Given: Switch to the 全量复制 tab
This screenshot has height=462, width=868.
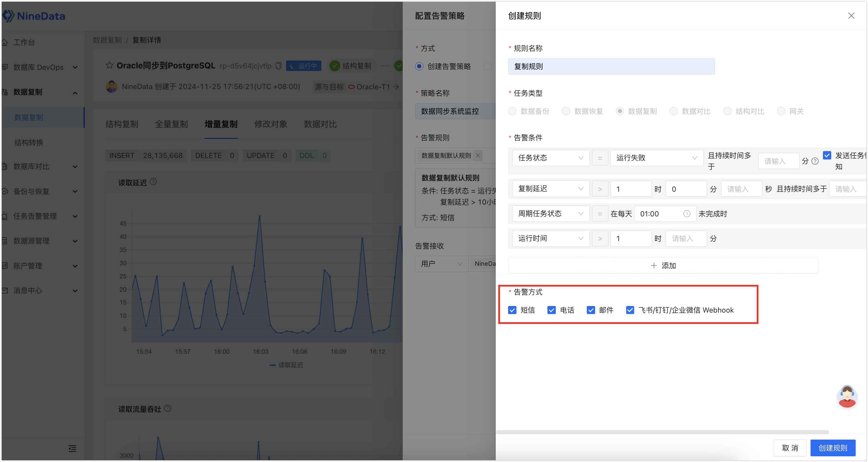Looking at the screenshot, I should pos(171,124).
